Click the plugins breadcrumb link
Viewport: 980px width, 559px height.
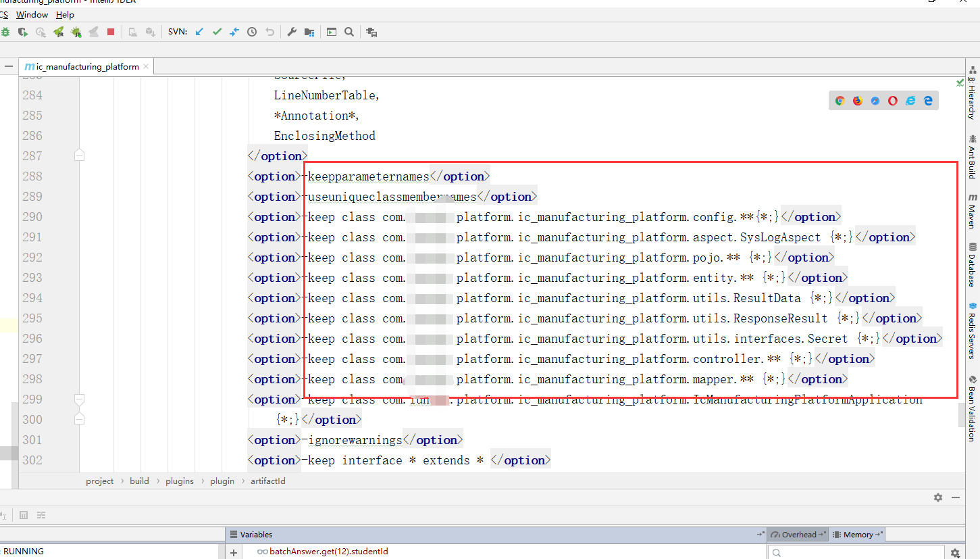[x=179, y=481]
